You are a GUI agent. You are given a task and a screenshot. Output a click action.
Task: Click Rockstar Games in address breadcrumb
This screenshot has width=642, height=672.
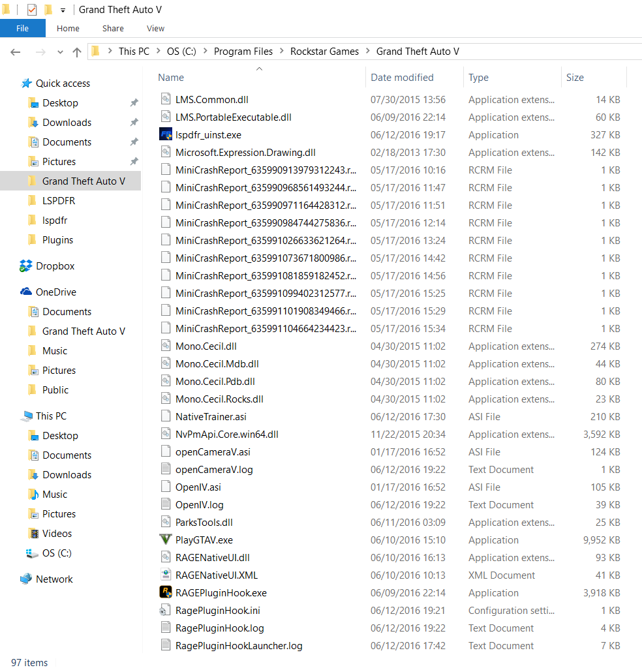324,52
